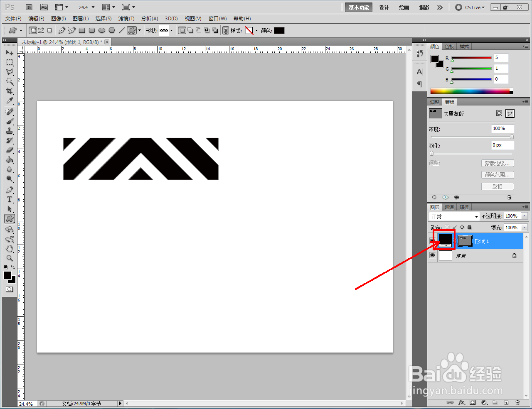Viewport: 532px width, 409px height.
Task: Open custom shape picker dropdown
Action: tap(171, 30)
